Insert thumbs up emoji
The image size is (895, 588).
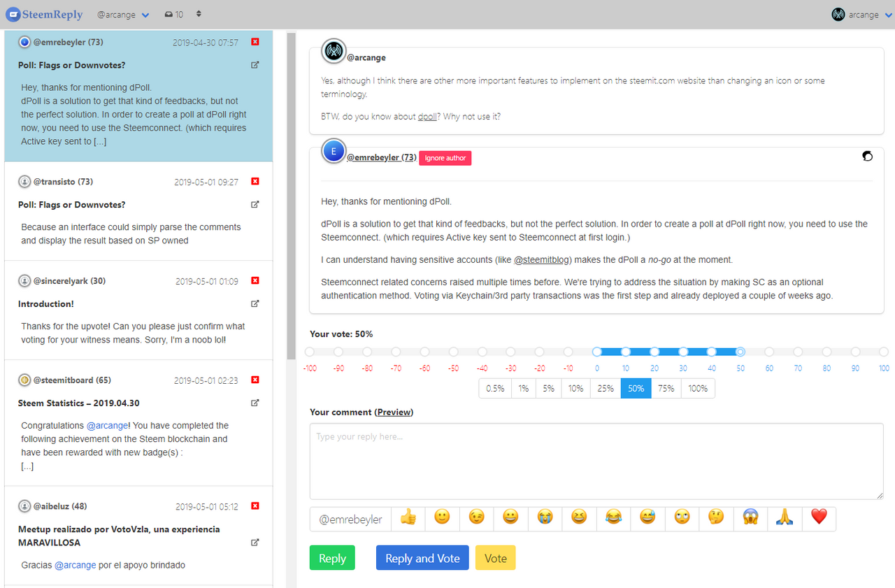[x=408, y=519]
